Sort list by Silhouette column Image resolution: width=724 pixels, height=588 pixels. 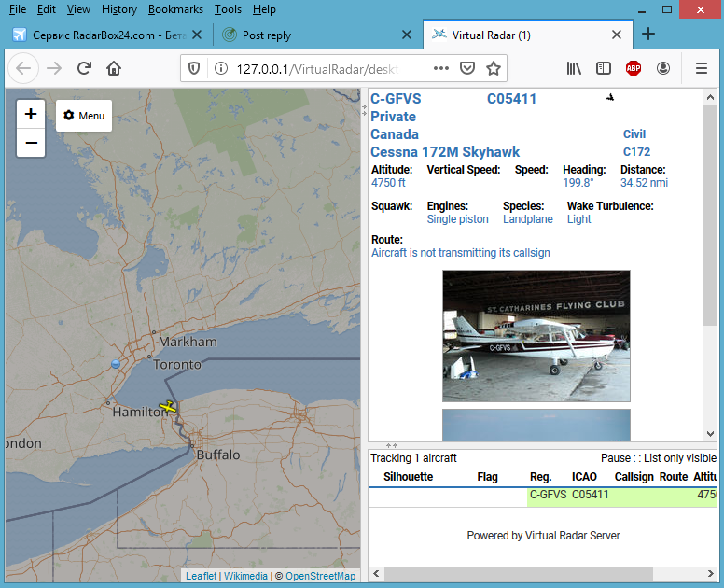coord(408,477)
